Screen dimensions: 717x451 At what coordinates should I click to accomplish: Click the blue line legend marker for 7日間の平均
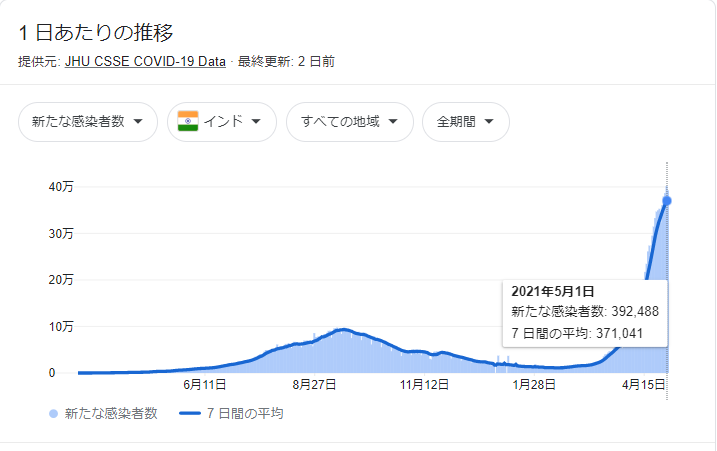(190, 413)
